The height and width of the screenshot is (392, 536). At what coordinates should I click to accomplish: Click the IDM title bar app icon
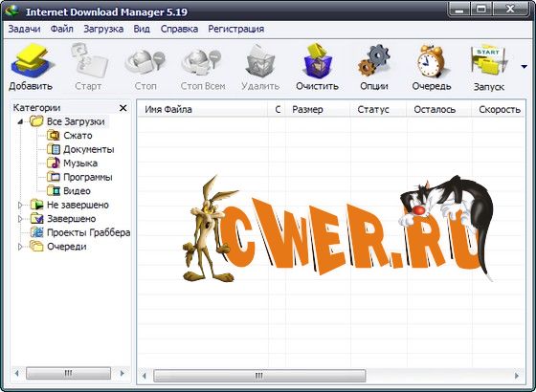click(x=11, y=11)
